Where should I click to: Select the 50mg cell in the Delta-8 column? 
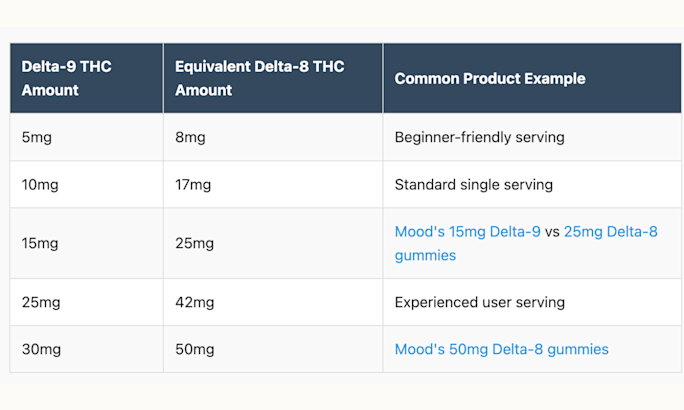pyautogui.click(x=194, y=349)
